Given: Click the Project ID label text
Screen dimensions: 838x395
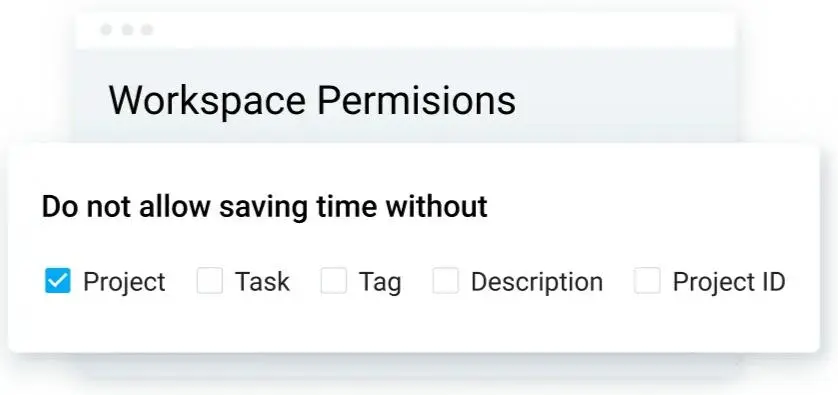Looking at the screenshot, I should point(729,282).
